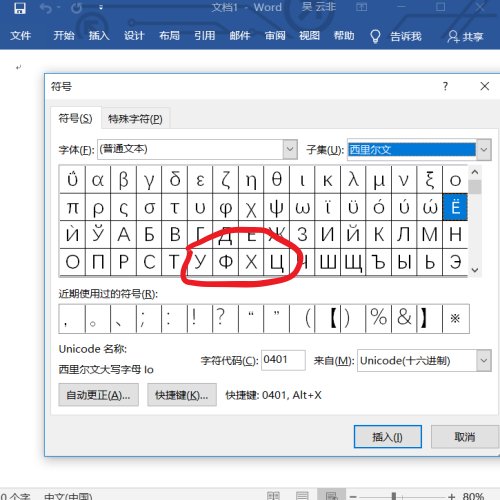Select the Greek delta δ symbol
Image resolution: width=500 pixels, height=500 pixels.
pos(175,180)
